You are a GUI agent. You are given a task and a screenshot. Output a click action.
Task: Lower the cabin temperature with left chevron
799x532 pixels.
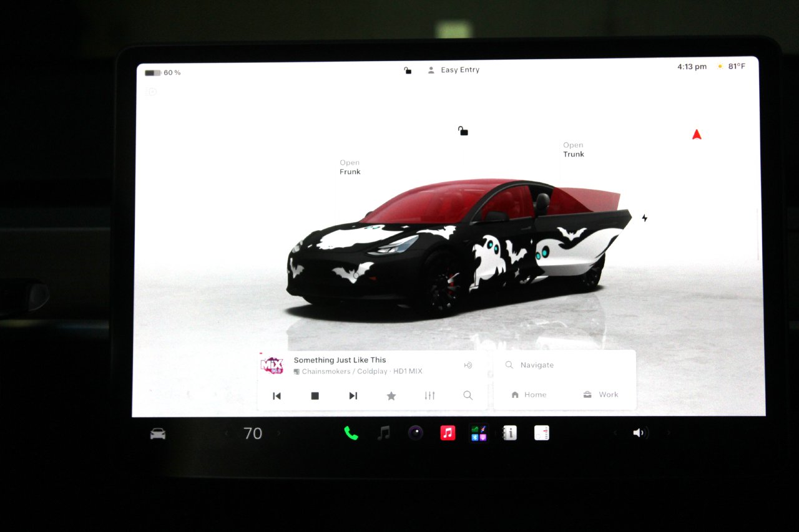(x=227, y=433)
